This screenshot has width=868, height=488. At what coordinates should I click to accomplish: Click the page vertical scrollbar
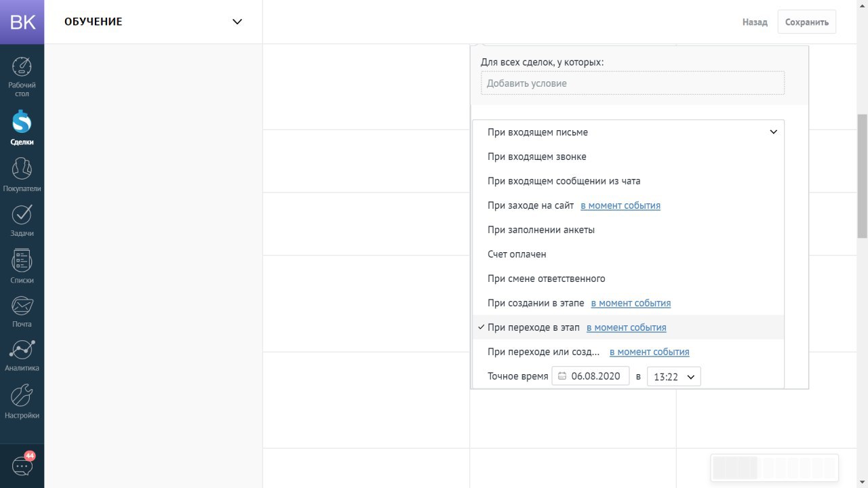coord(863,176)
